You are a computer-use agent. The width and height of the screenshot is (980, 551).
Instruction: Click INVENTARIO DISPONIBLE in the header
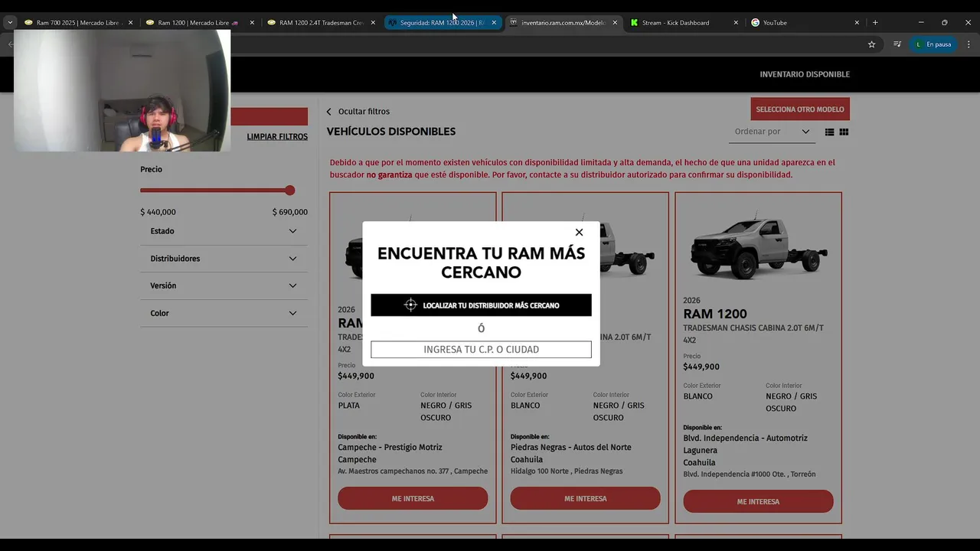805,74
